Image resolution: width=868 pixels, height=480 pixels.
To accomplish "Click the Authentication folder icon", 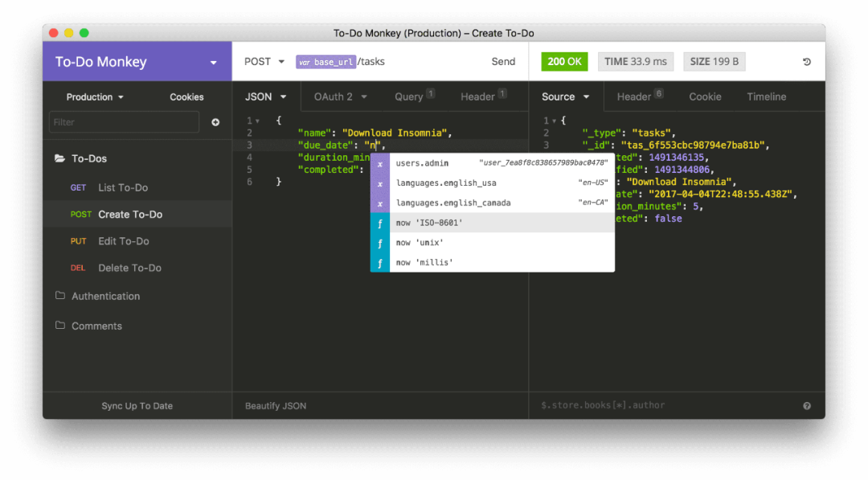I will coord(59,296).
